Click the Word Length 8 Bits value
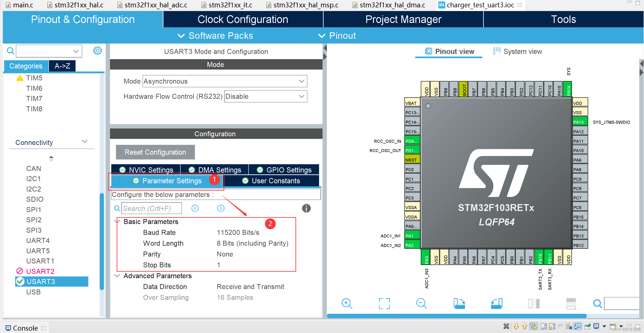Screen dimensions: 644x333 tap(252, 243)
